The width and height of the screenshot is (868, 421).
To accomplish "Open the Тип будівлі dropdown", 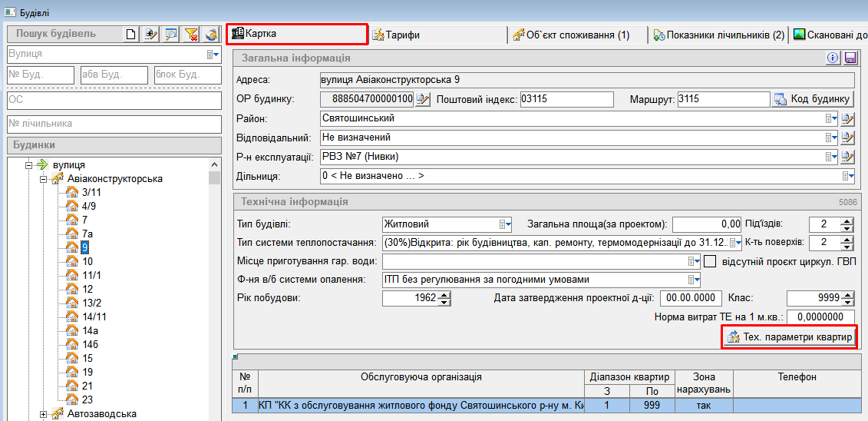I will [505, 224].
